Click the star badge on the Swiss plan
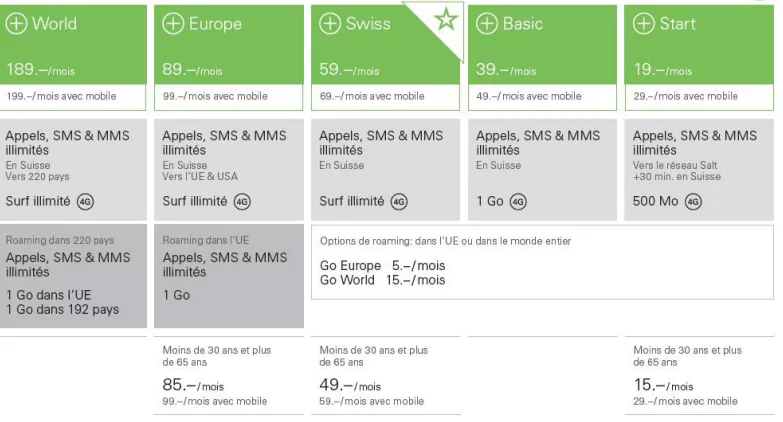This screenshot has width=783, height=422. [x=441, y=19]
